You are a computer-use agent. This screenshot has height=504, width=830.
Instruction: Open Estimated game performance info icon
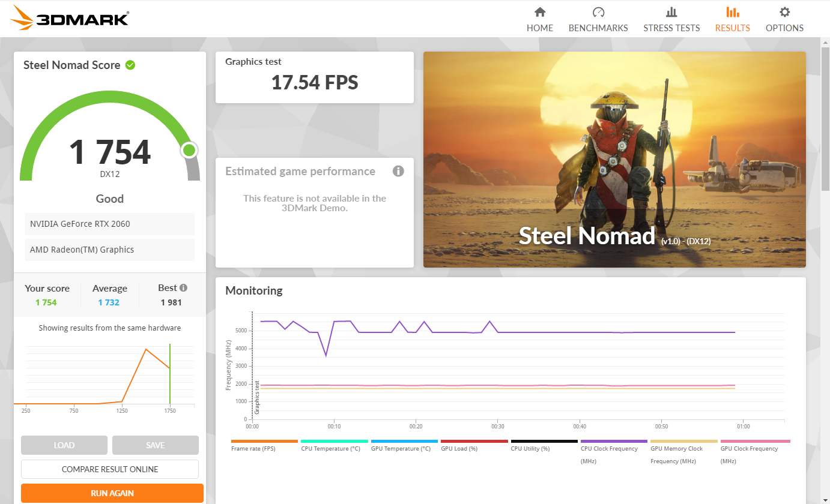(x=398, y=171)
